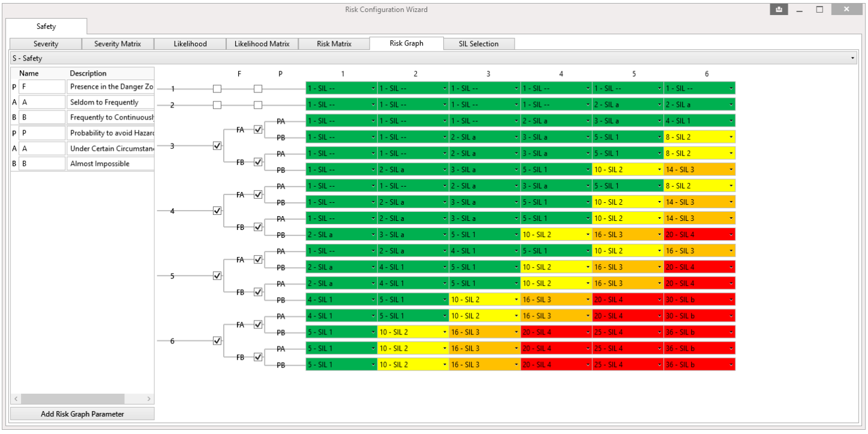Uncheck the main checkbox on branch 3
The image size is (868, 434).
click(217, 146)
